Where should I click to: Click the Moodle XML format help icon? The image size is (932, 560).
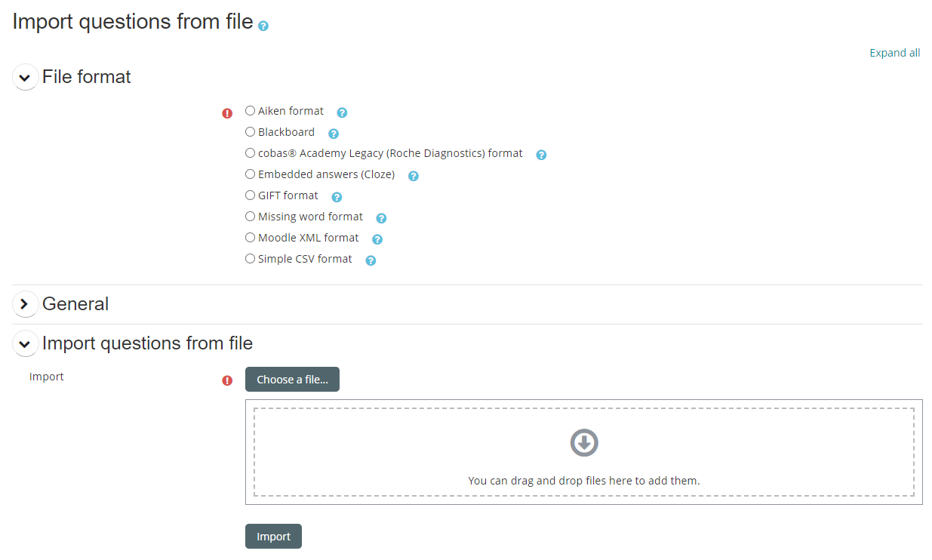pos(377,239)
